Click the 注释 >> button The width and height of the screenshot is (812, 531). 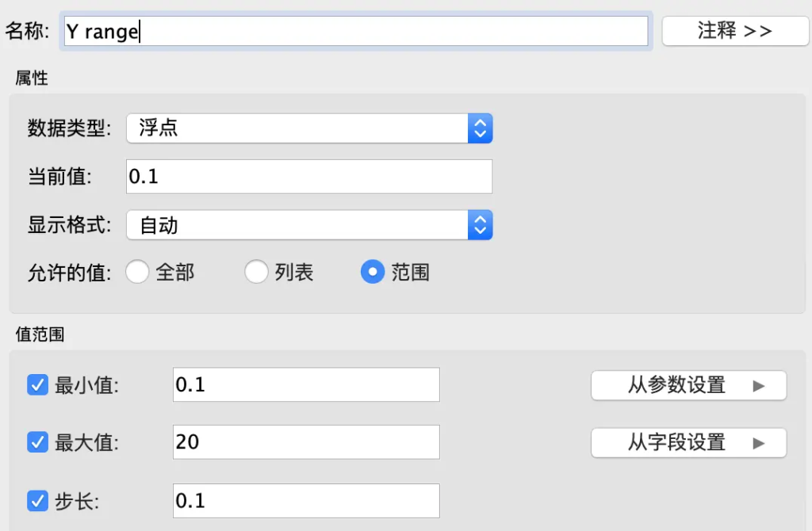click(724, 31)
